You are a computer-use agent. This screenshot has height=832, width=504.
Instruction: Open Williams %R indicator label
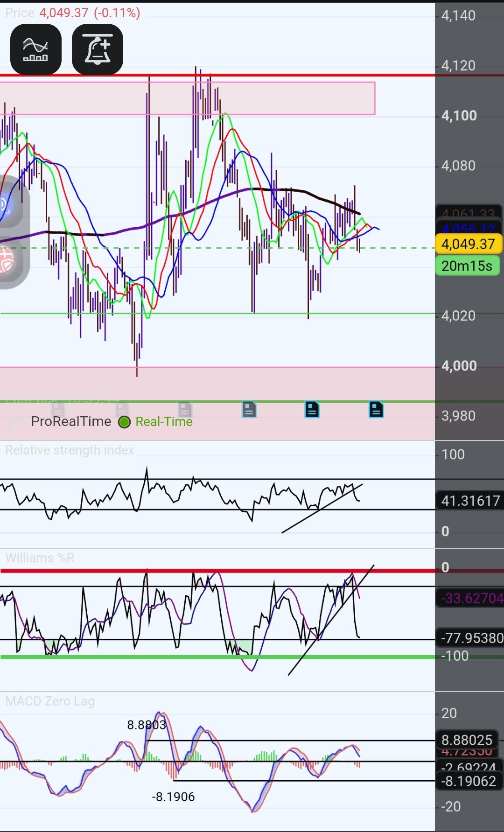tap(40, 558)
